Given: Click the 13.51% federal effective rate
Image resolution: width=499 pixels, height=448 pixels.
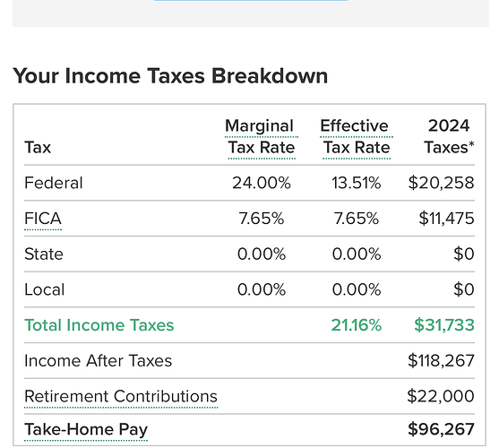Looking at the screenshot, I should [x=357, y=183].
